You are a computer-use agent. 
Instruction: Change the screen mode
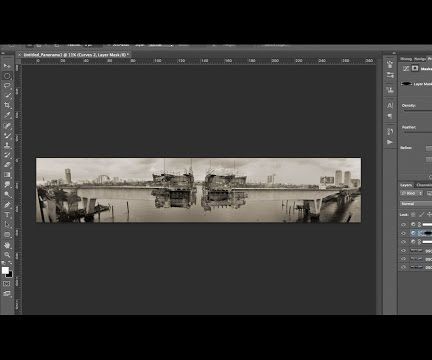[x=7, y=294]
